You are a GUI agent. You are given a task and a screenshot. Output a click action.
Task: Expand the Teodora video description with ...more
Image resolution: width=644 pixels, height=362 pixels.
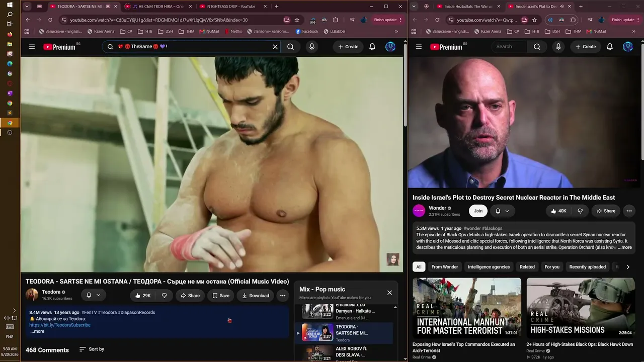pyautogui.click(x=37, y=331)
